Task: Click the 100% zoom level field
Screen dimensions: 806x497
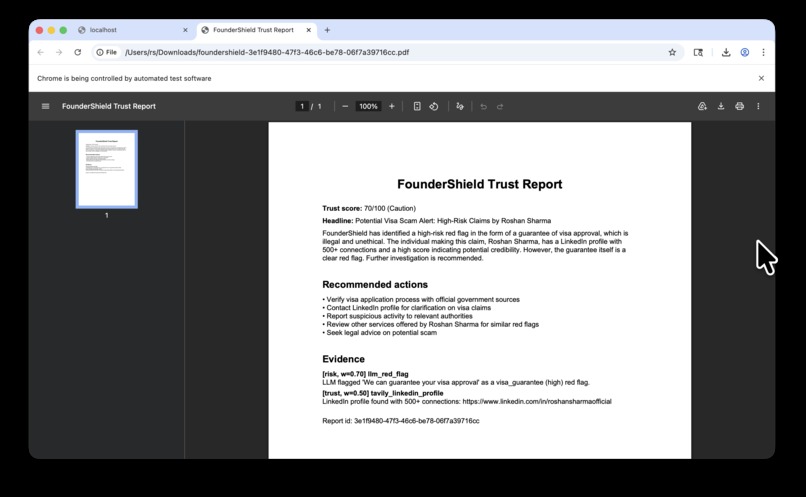Action: click(x=369, y=106)
